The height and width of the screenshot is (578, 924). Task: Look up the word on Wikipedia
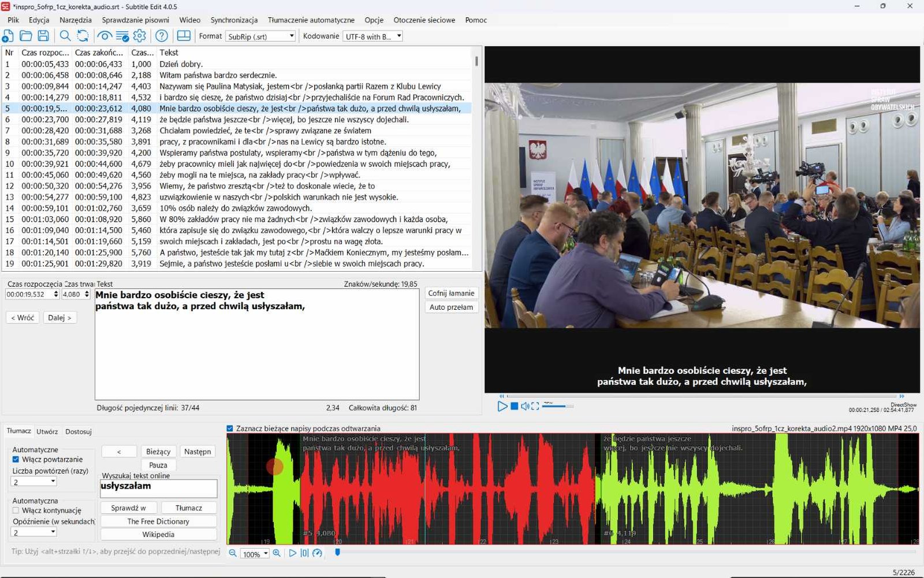point(158,535)
